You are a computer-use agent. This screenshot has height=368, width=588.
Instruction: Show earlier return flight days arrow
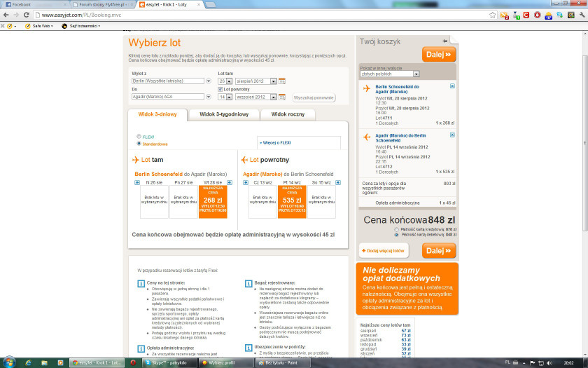click(x=246, y=182)
